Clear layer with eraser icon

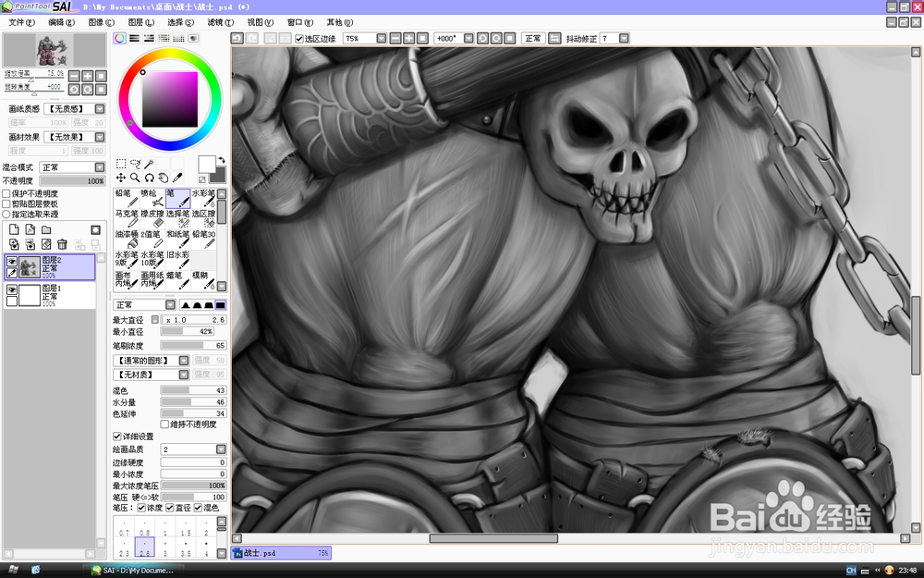click(x=46, y=244)
